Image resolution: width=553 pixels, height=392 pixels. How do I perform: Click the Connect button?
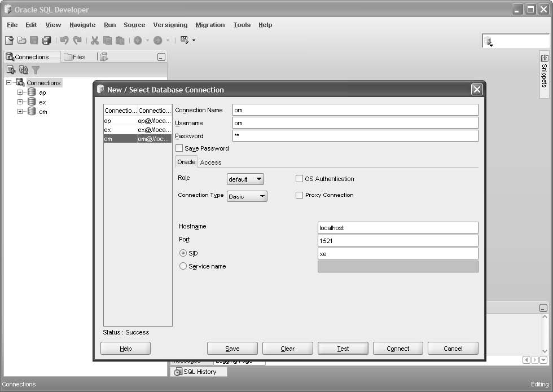coord(398,349)
